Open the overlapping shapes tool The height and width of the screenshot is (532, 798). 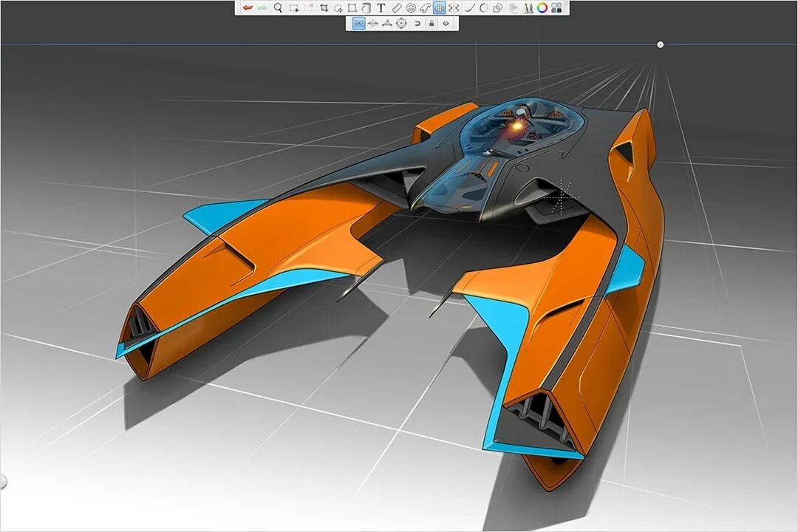(498, 8)
